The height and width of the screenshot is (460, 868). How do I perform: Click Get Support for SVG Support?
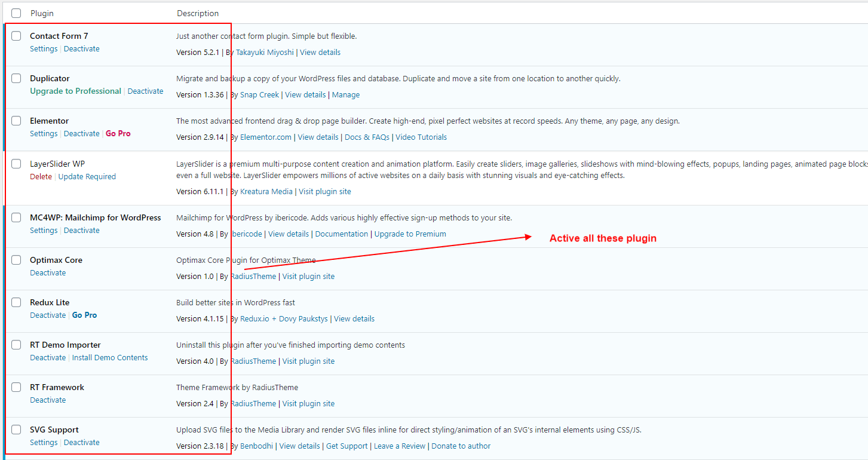click(x=347, y=446)
